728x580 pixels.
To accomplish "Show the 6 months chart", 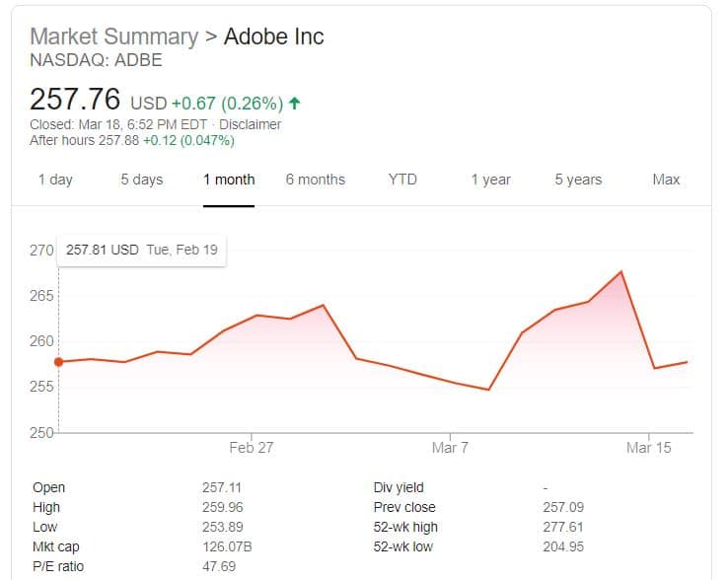I will (x=316, y=180).
